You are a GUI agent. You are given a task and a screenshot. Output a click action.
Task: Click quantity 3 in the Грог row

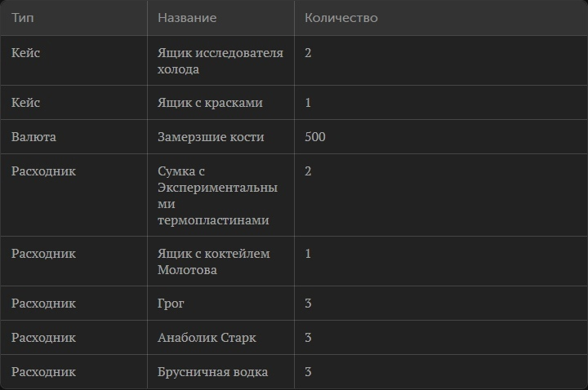coord(308,304)
